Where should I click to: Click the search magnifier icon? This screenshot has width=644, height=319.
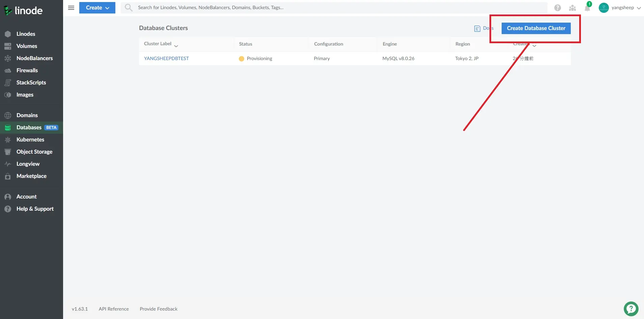pyautogui.click(x=129, y=7)
